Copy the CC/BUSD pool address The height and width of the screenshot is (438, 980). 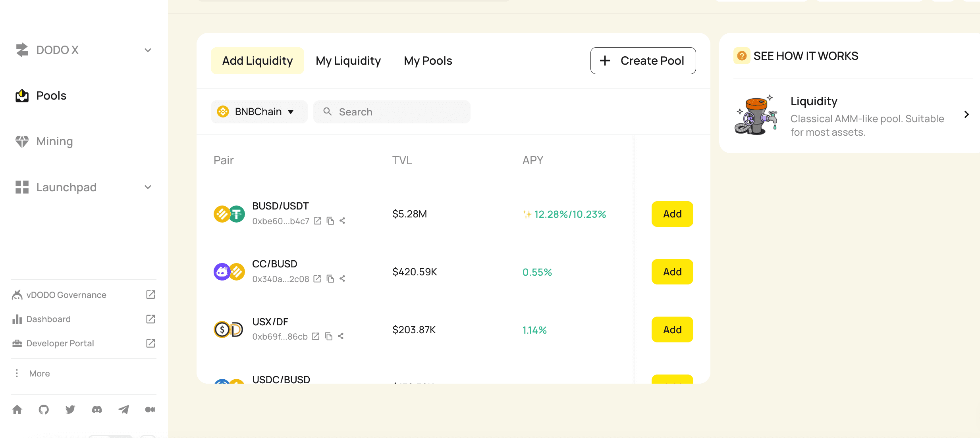tap(330, 279)
